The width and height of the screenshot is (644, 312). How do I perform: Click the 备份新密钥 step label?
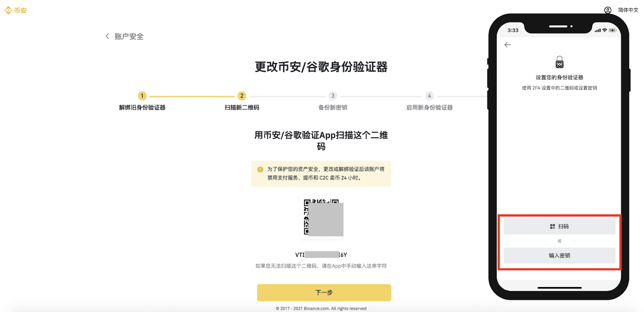click(333, 107)
